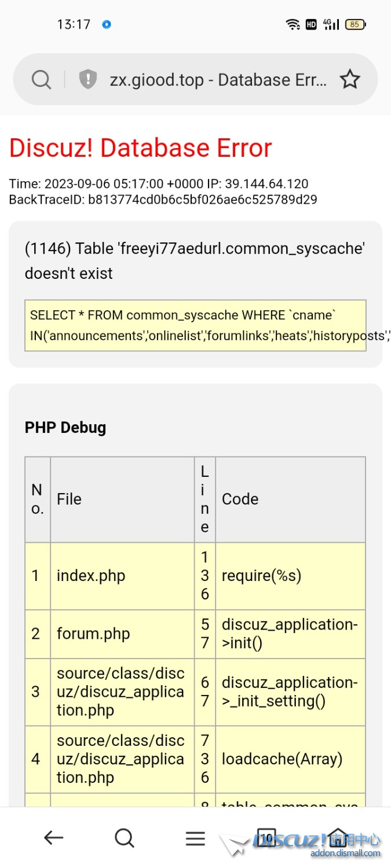The width and height of the screenshot is (391, 868).
Task: Bookmark the page with star icon
Action: click(x=350, y=79)
